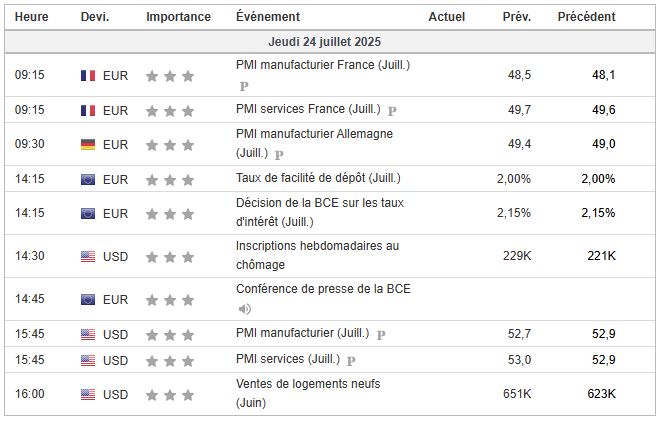The height and width of the screenshot is (423, 661).
Task: Click the German flag icon at 09:30
Action: pos(88,145)
